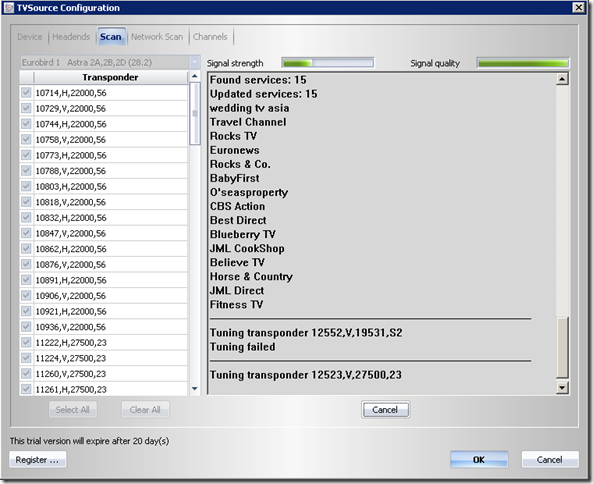Toggle checkbox for transponder 10803,H,22000,56

point(26,186)
